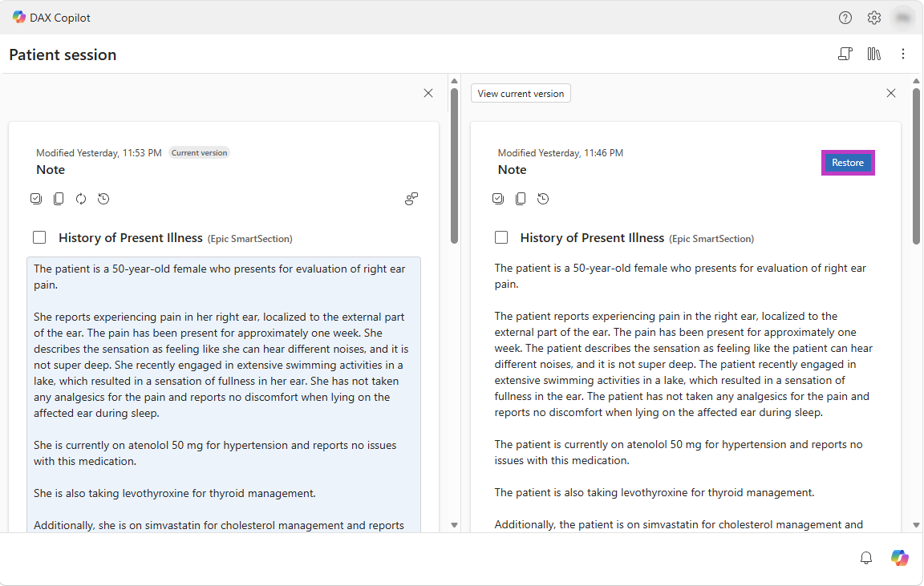Click into the editable History of Present Illness text box
The width and height of the screenshot is (924, 586).
coord(224,394)
